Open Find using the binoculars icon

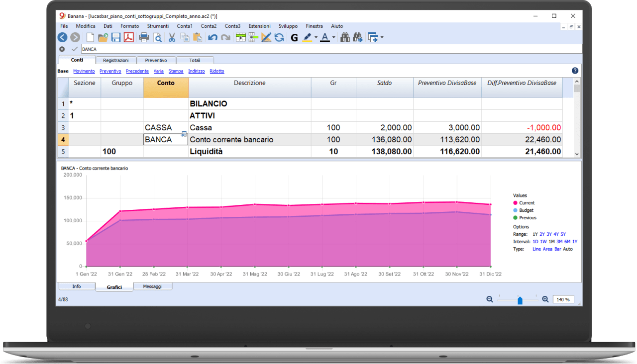pyautogui.click(x=345, y=37)
